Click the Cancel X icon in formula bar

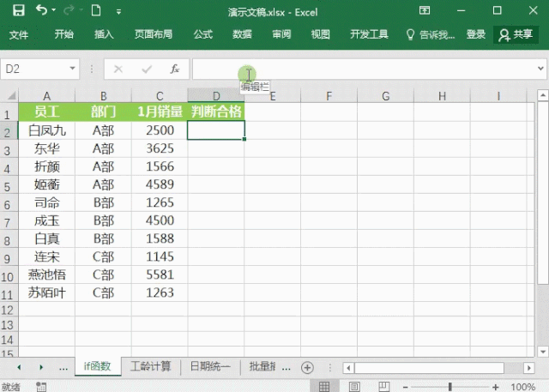click(118, 69)
